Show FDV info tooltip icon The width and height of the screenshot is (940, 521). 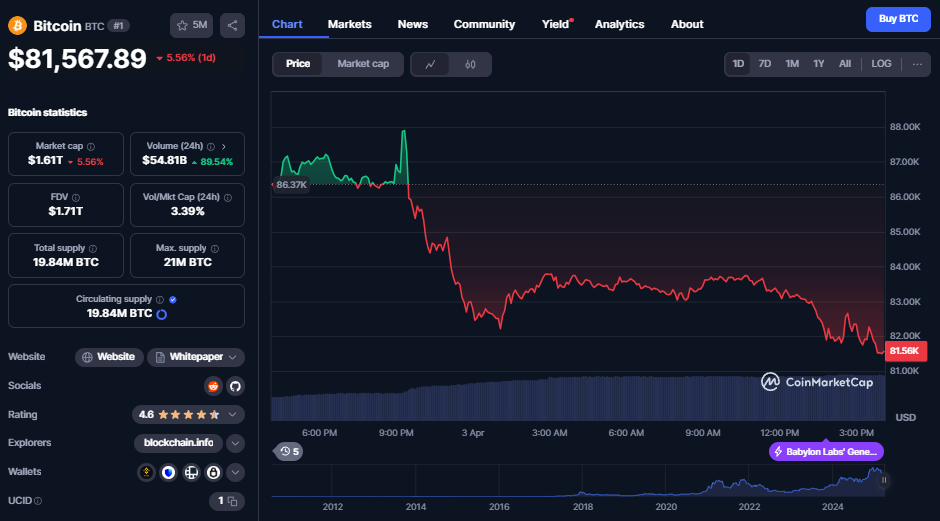pos(76,197)
